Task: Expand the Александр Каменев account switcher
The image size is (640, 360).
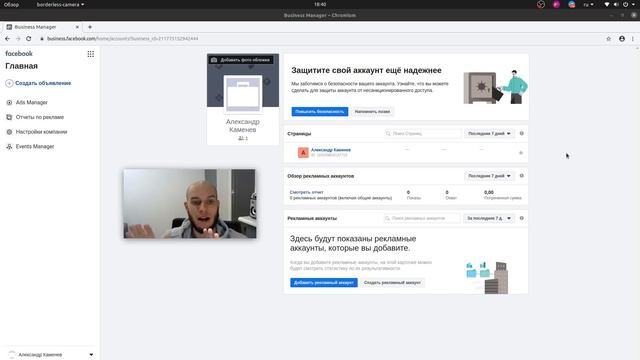Action: [x=91, y=355]
